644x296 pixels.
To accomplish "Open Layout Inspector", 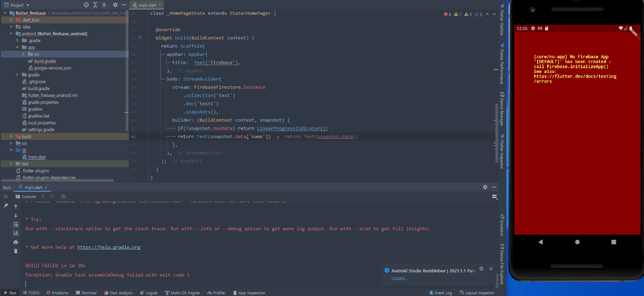I will pos(477,293).
